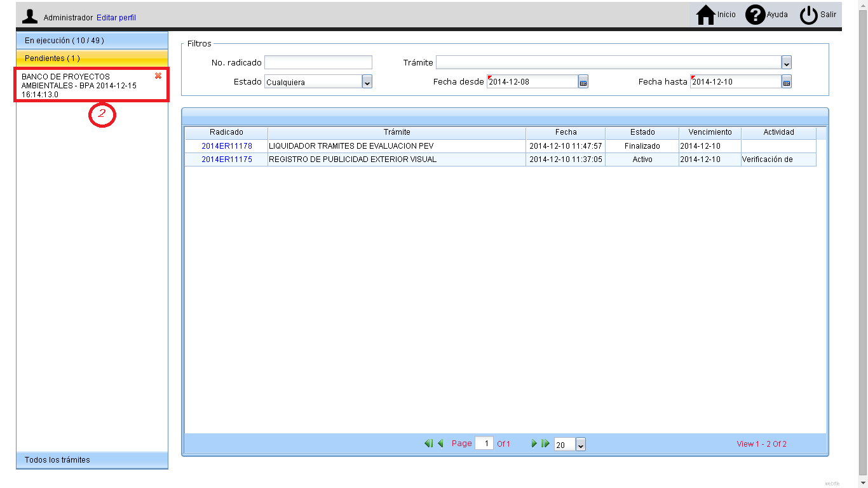Open pending BANCO DE PROYECTOS AMBIENTALES item

click(x=79, y=85)
